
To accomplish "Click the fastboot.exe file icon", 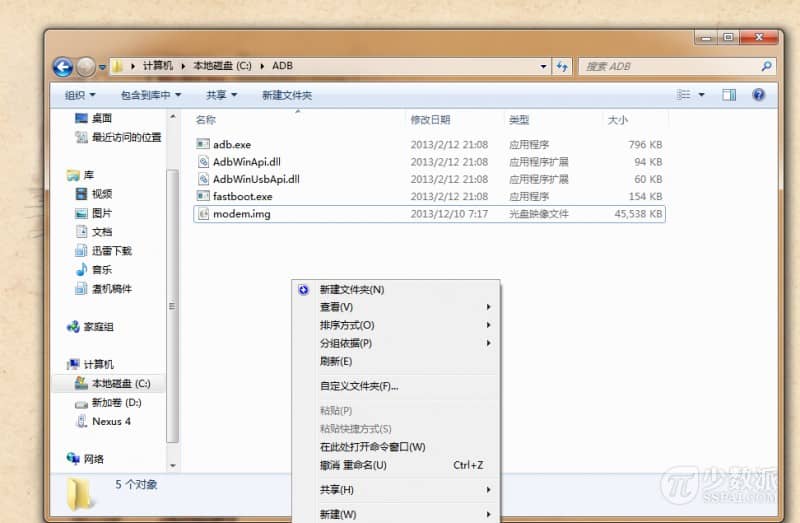I will click(203, 197).
